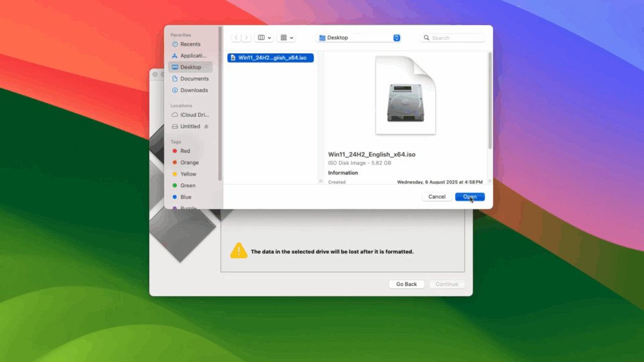Click the Created date value
The height and width of the screenshot is (362, 644).
(440, 182)
